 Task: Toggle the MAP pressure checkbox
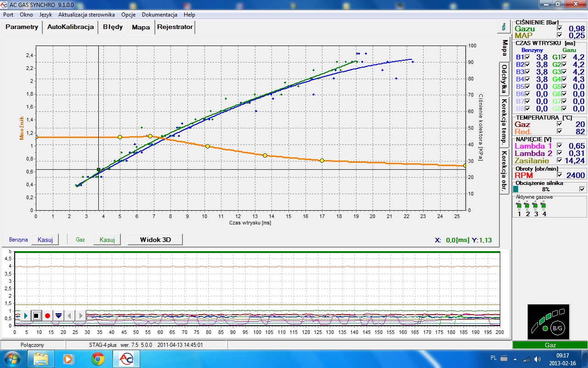tap(559, 35)
